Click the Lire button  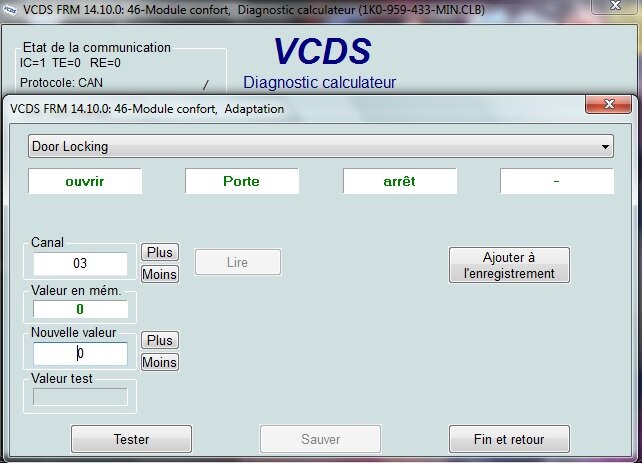click(237, 262)
